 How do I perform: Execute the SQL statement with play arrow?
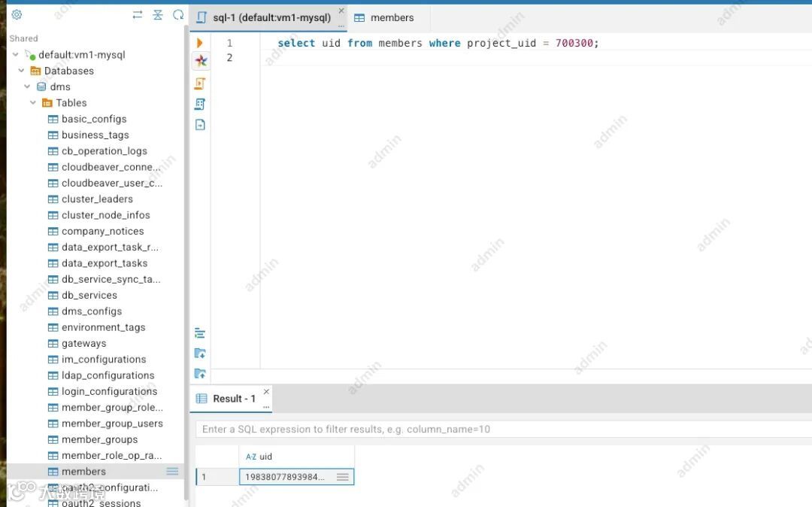[x=200, y=43]
